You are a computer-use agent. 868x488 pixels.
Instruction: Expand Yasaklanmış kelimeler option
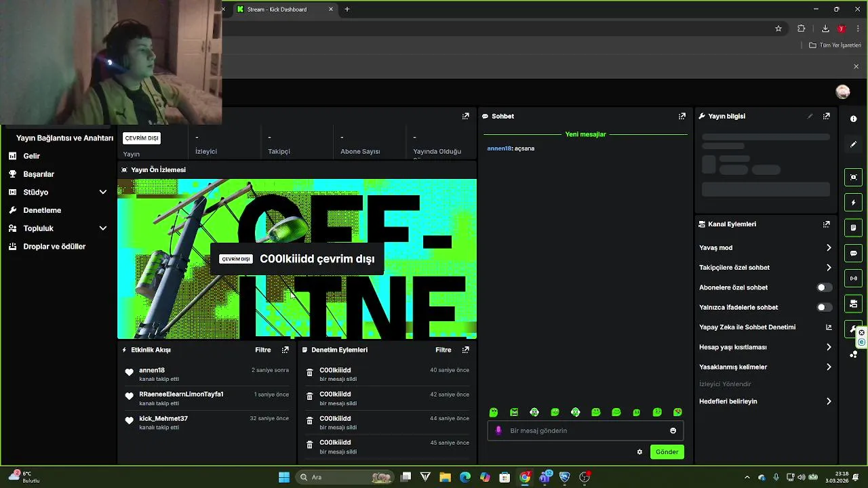(x=765, y=367)
